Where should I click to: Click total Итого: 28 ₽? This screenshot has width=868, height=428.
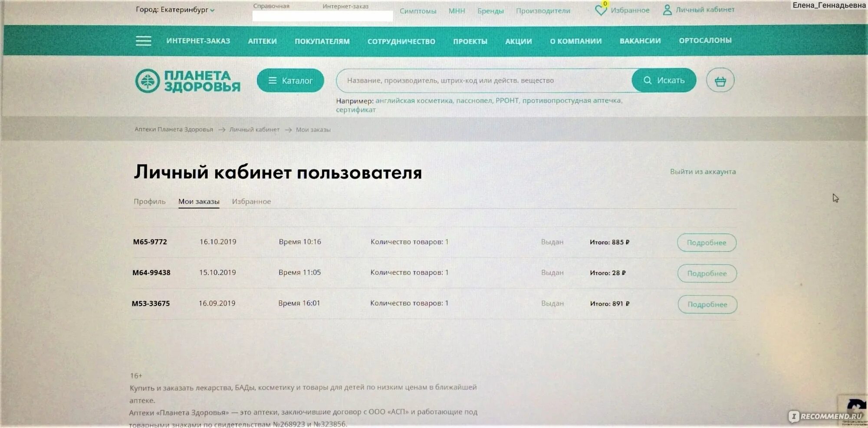click(x=608, y=273)
